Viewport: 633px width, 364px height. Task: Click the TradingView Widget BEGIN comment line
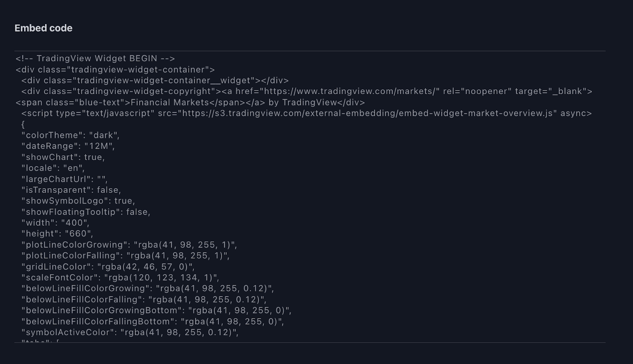[95, 58]
